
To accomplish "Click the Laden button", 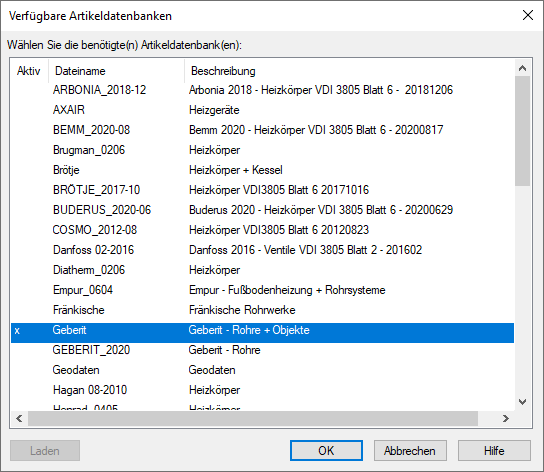I will [x=45, y=450].
